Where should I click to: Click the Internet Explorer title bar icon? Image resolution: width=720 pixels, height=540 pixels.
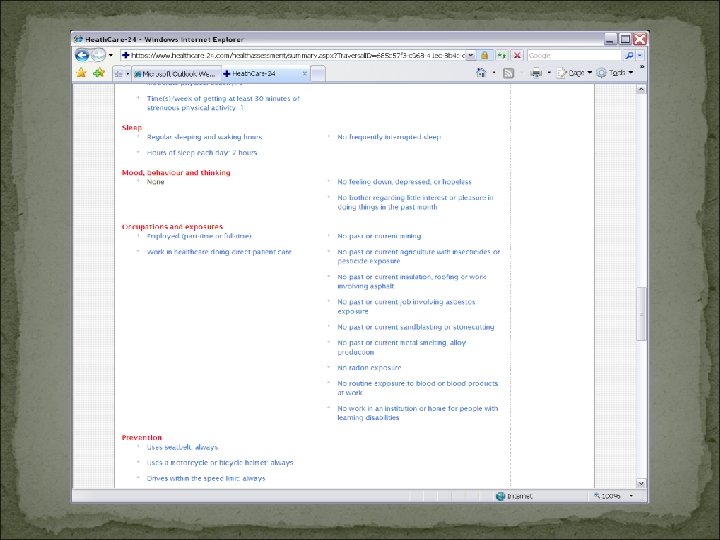[x=79, y=39]
